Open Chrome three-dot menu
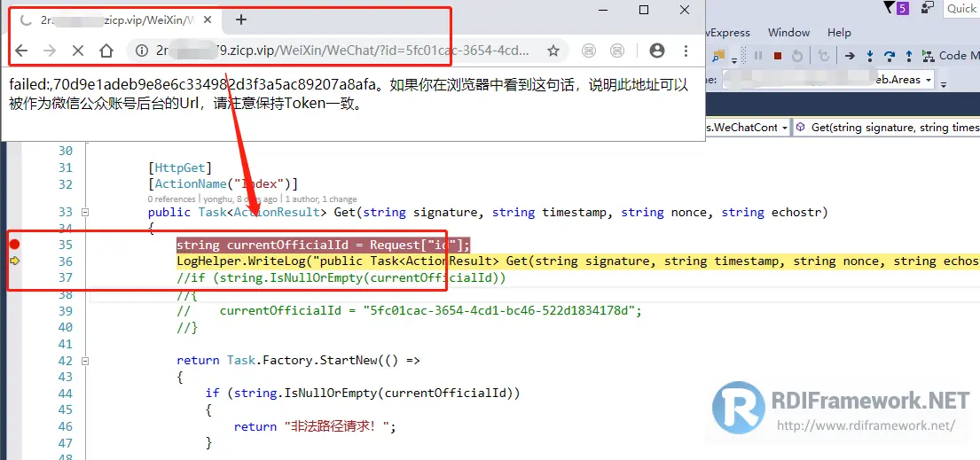The width and height of the screenshot is (980, 460). [686, 51]
